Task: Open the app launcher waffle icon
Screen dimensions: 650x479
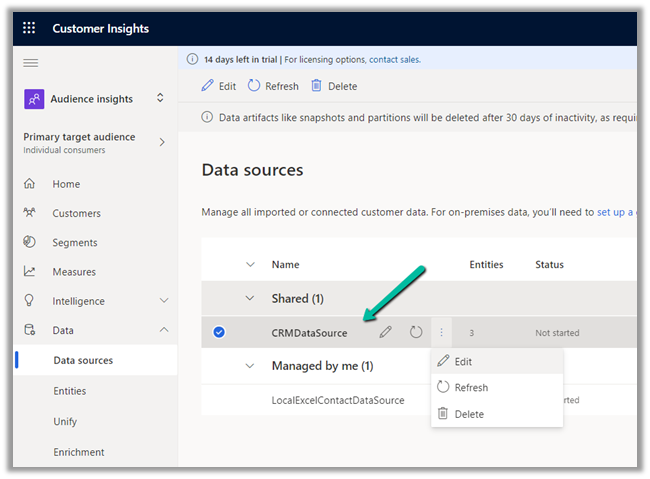Action: point(29,29)
